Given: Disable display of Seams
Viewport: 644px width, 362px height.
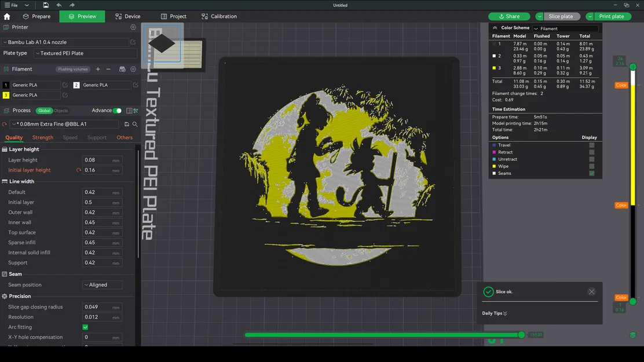Looking at the screenshot, I should click(x=591, y=173).
